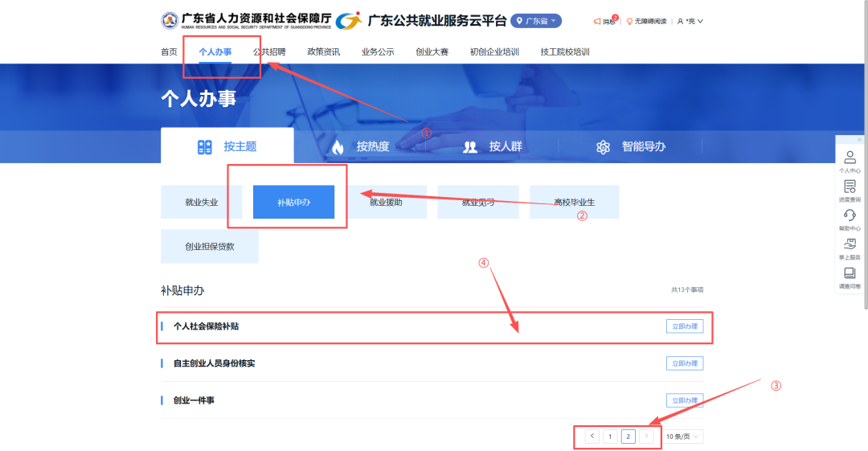This screenshot has width=868, height=451.
Task: Select the 补贴申办 category
Action: (293, 203)
